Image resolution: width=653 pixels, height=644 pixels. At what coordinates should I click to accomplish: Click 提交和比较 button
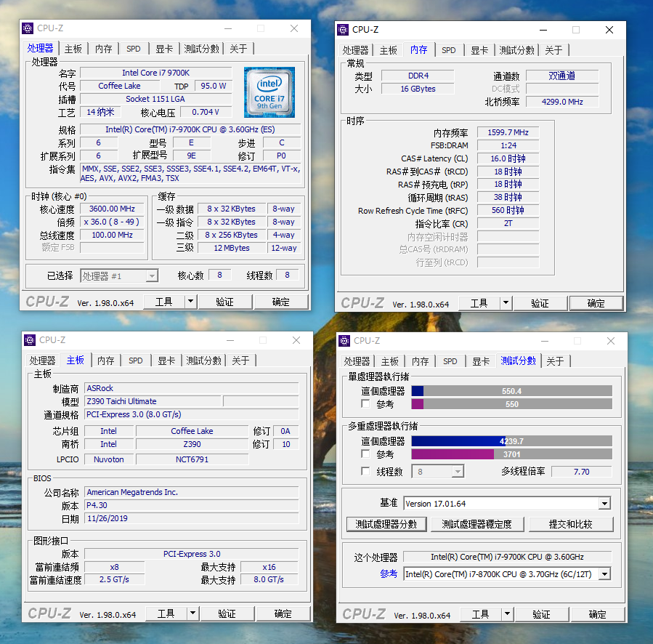(x=571, y=524)
